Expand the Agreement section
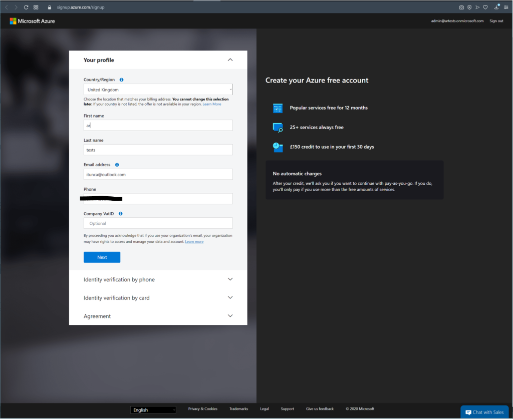Image resolution: width=513 pixels, height=420 pixels. click(230, 316)
